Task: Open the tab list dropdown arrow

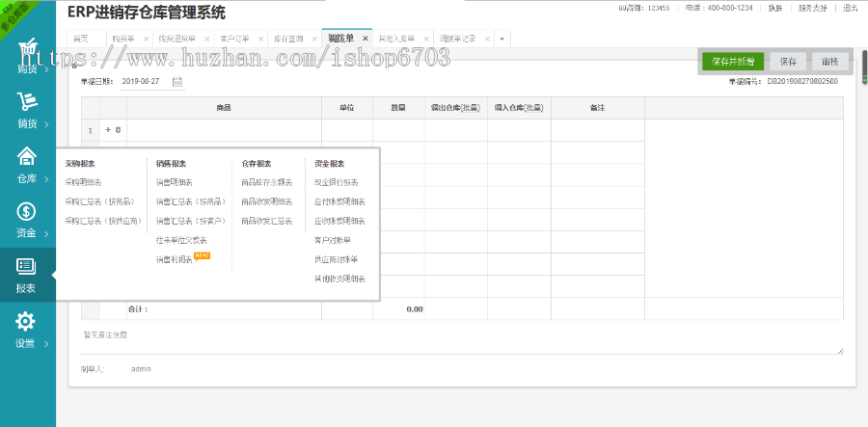Action: click(x=502, y=39)
